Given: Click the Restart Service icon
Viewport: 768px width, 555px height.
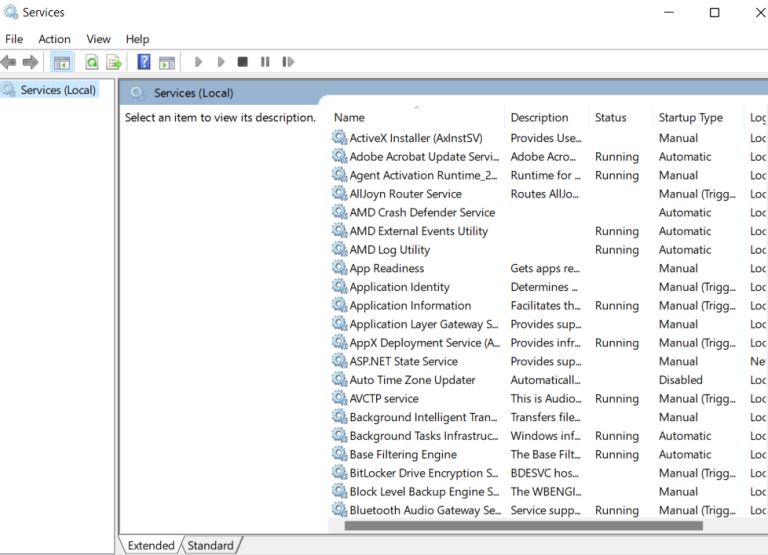Looking at the screenshot, I should point(288,62).
